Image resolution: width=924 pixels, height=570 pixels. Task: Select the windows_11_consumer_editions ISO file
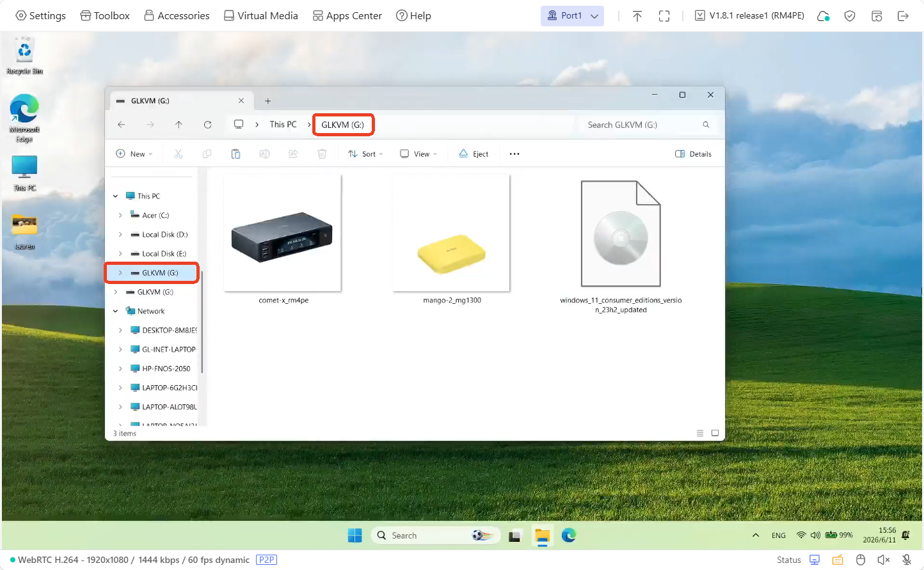621,246
